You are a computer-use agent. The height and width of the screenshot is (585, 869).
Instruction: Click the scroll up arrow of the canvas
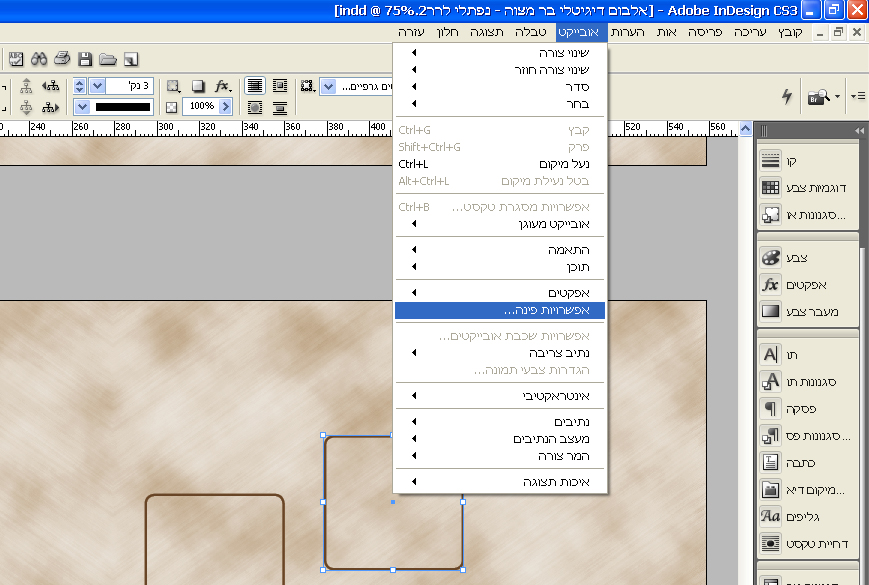point(745,129)
